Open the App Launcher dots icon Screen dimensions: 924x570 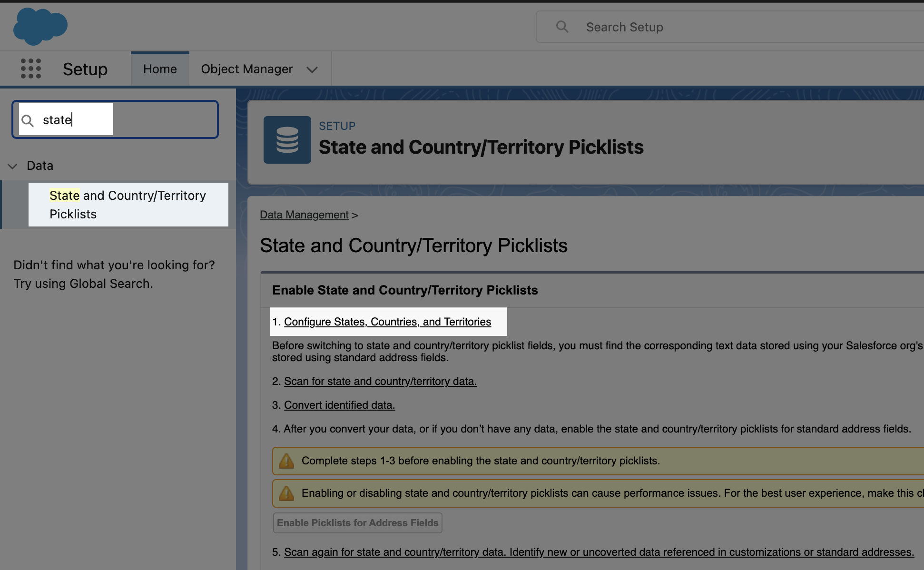[31, 69]
